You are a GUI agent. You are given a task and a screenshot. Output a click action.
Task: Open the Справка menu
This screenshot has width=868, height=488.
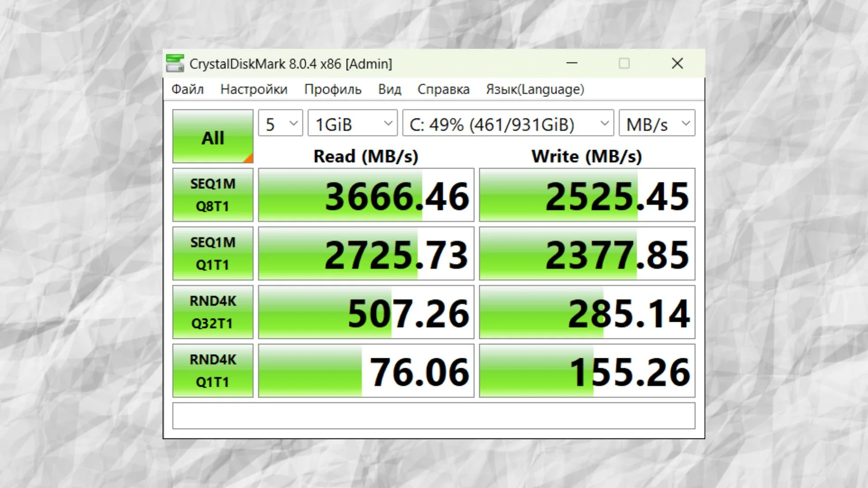[443, 89]
